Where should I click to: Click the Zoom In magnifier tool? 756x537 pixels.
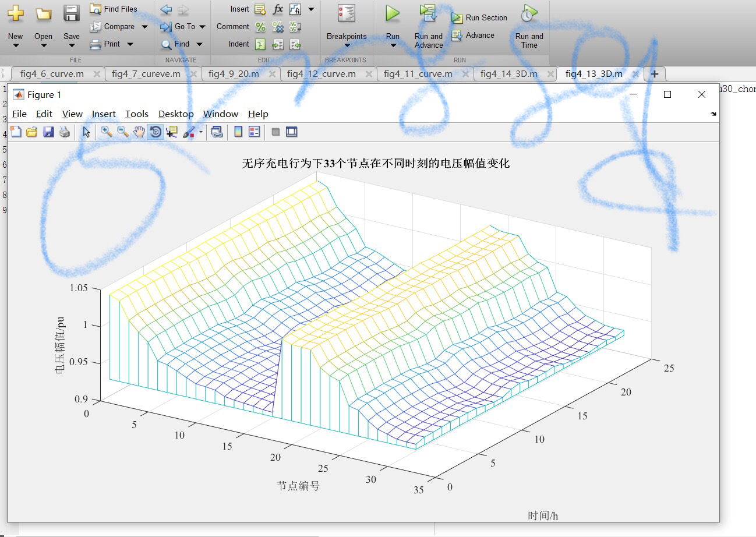pos(105,132)
